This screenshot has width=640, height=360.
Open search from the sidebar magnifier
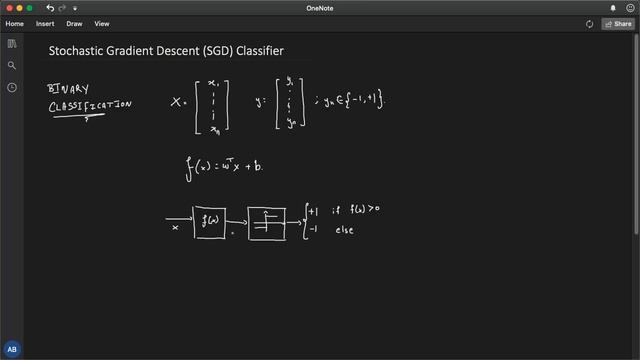[x=12, y=65]
